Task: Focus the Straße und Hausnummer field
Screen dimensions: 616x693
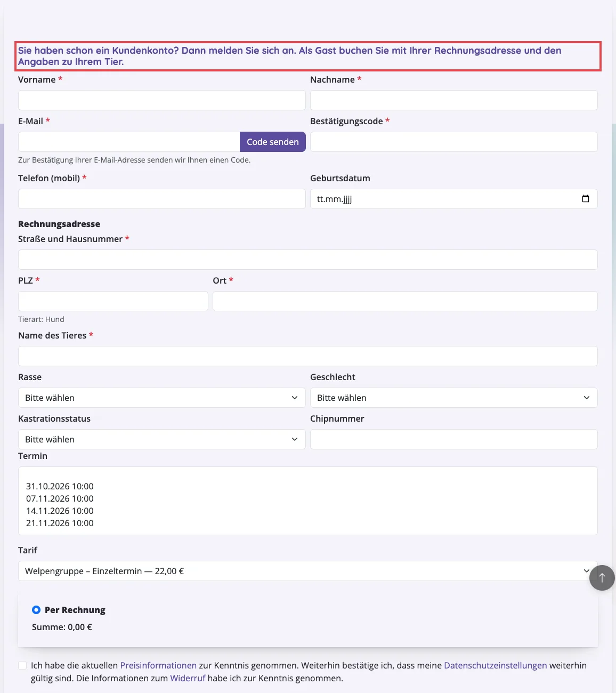Action: click(x=308, y=260)
